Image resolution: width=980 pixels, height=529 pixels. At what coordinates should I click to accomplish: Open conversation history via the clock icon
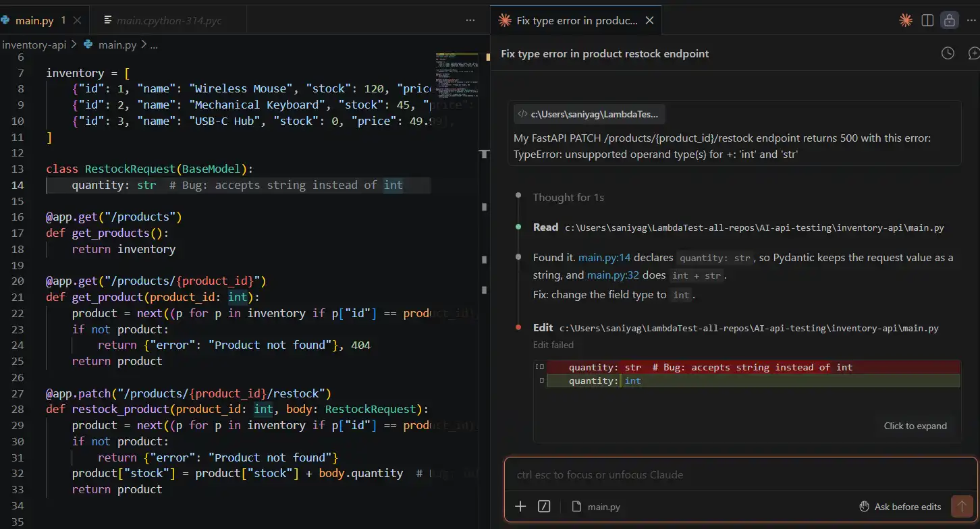click(x=947, y=53)
